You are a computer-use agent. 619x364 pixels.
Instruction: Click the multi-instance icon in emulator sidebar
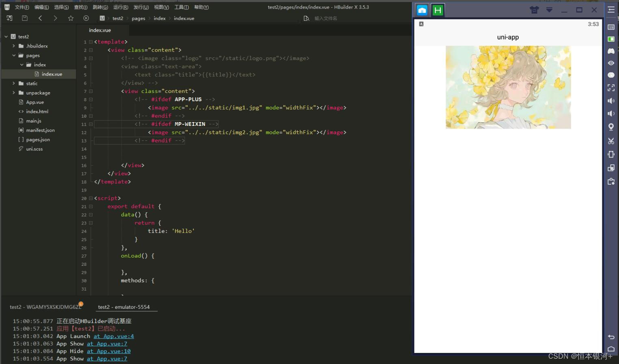coord(611,168)
